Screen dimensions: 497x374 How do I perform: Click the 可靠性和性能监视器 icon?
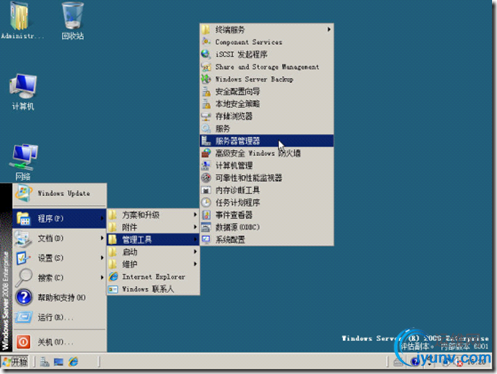click(206, 178)
